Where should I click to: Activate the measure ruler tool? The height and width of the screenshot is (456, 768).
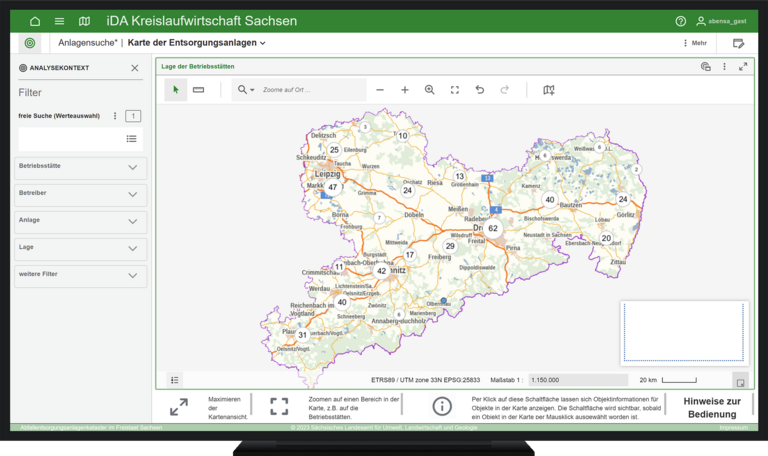198,90
